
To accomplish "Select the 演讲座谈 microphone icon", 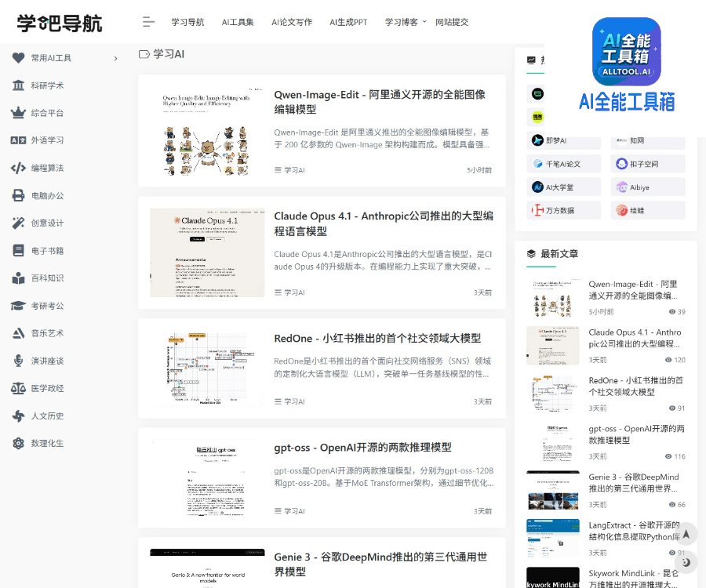I will pyautogui.click(x=19, y=361).
